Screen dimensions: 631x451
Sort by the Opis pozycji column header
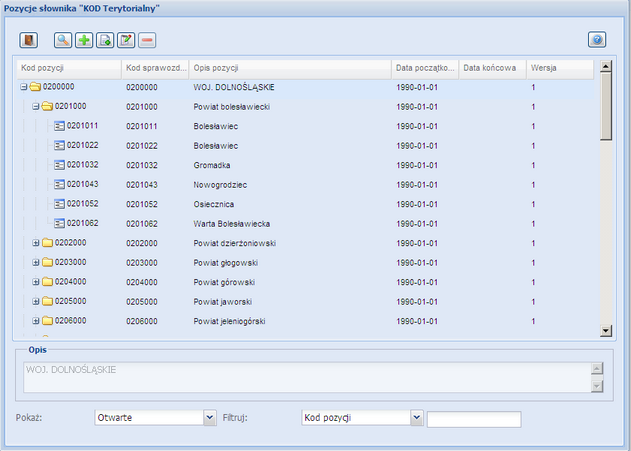(288, 68)
